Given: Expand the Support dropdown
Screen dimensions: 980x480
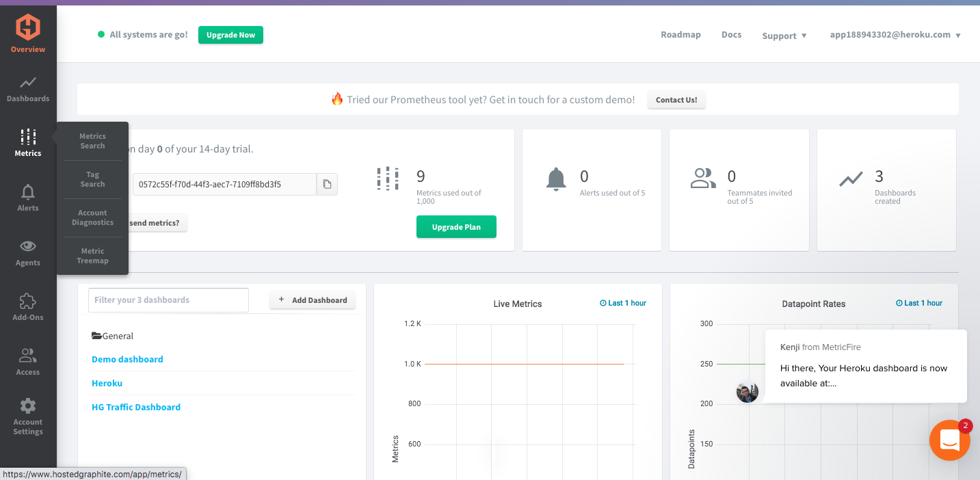Looking at the screenshot, I should [x=784, y=36].
